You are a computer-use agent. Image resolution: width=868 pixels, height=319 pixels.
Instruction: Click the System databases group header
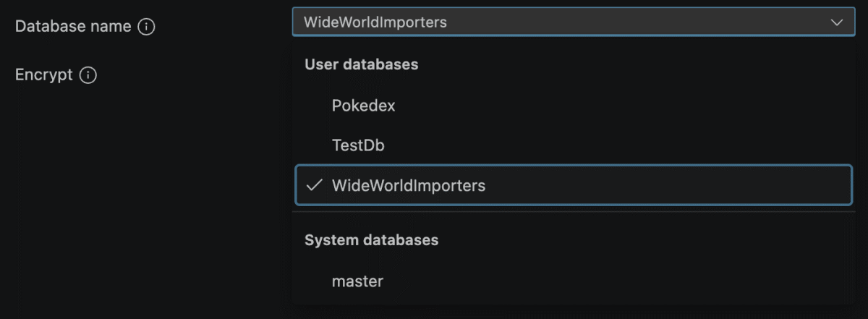click(372, 239)
